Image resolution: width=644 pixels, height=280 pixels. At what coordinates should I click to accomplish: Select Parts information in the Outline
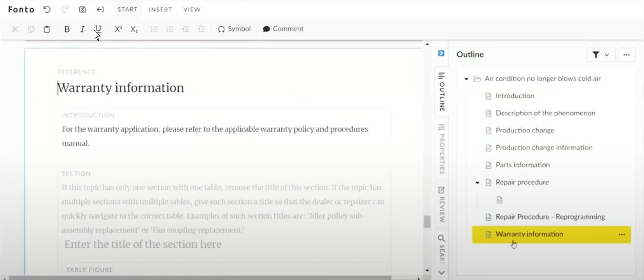[523, 165]
